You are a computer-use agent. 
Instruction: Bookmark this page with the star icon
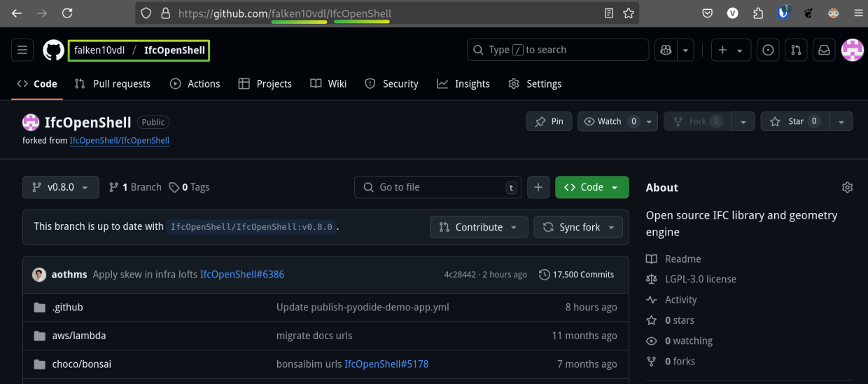pyautogui.click(x=629, y=13)
